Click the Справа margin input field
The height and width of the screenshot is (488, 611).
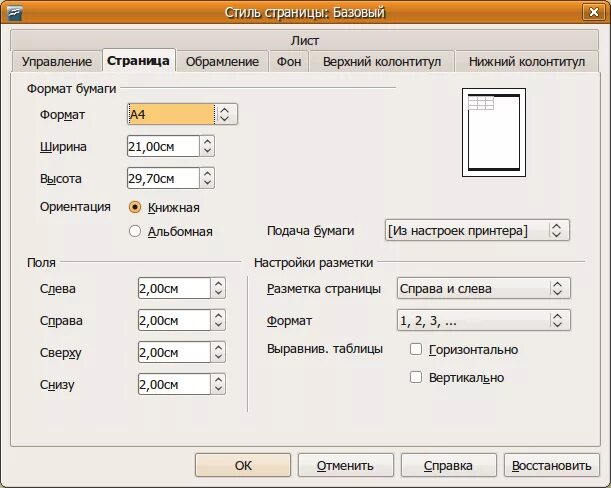coord(174,320)
